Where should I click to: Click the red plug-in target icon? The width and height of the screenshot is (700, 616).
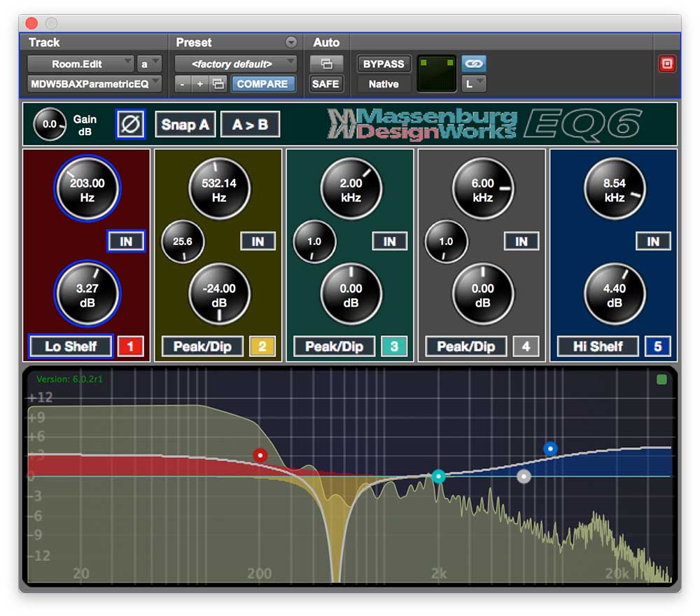(x=668, y=63)
